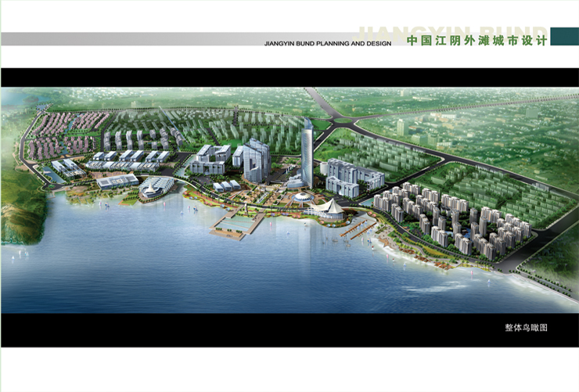Click the Chinese title "中国江阴外滩城市设计"
Screen dimensions: 579x392
pos(477,41)
